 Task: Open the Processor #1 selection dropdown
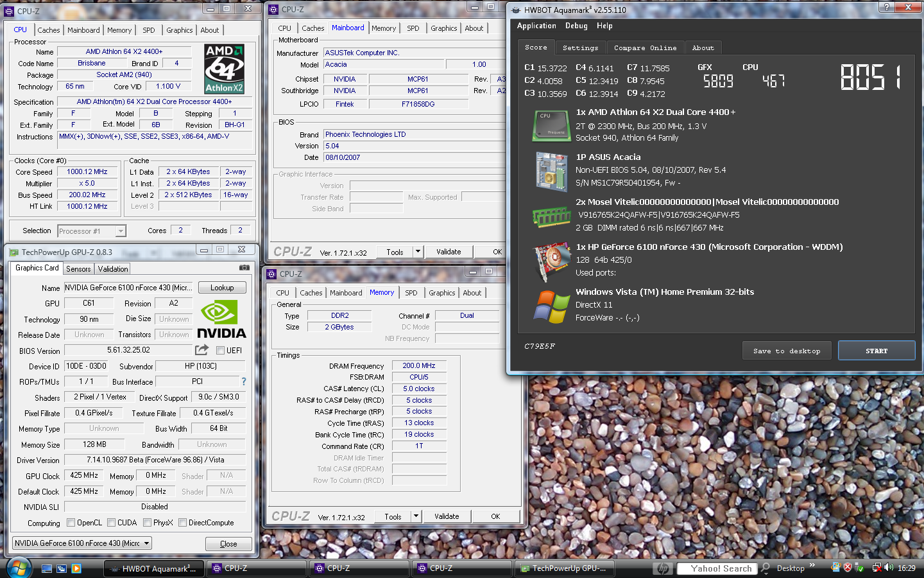[120, 231]
